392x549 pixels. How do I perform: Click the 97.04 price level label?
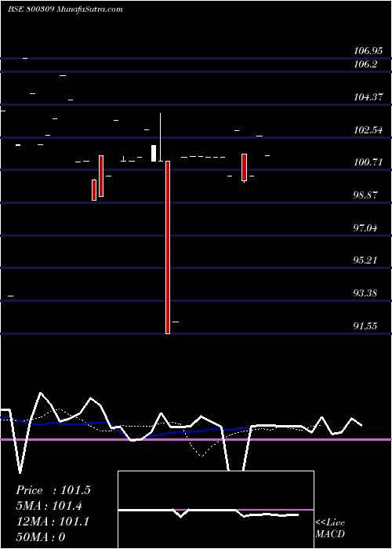coord(366,228)
